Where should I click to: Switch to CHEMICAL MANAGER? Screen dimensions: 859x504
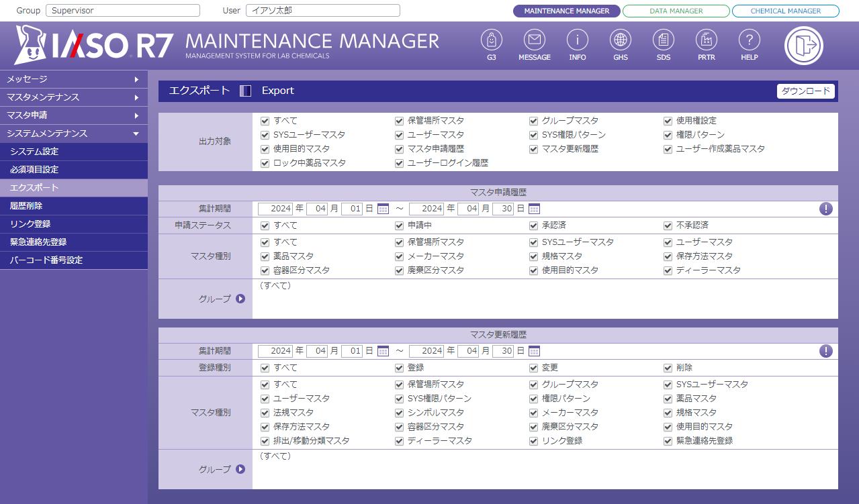click(x=786, y=11)
